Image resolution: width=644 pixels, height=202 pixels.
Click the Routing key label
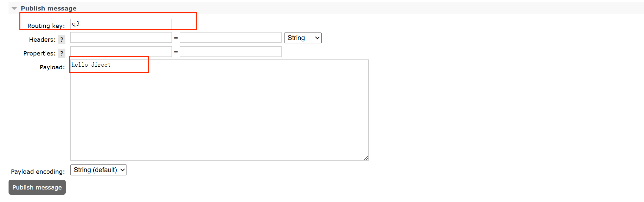46,26
